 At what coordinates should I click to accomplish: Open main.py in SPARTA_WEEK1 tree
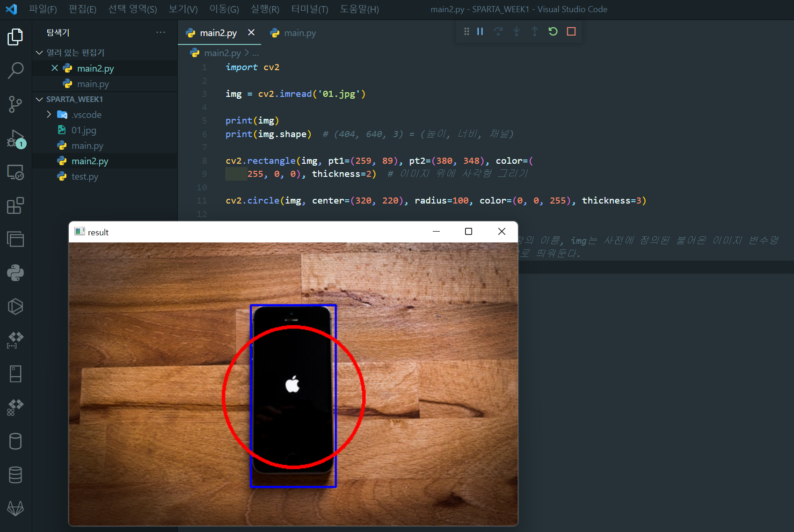[x=87, y=146]
